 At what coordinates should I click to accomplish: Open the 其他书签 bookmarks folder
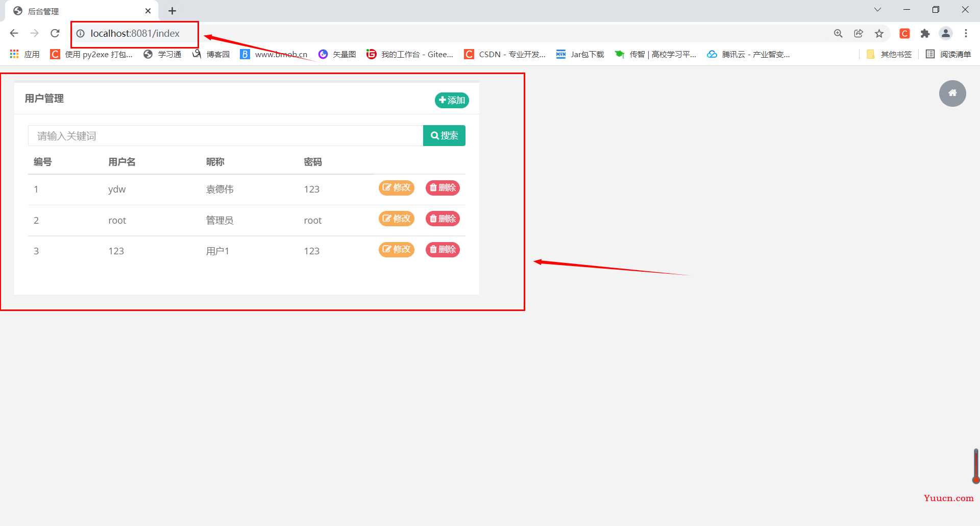(889, 54)
